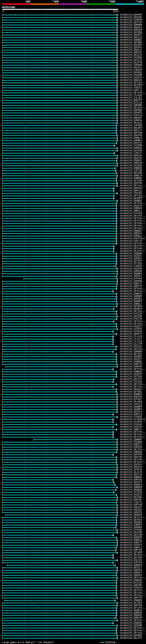Select hit label UniRef100_B9SRG1
This screenshot has height=644, width=146.
(131, 72)
